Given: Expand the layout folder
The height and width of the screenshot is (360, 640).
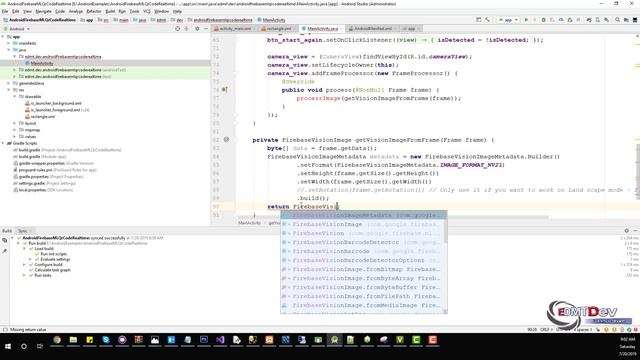Looking at the screenshot, I should (15, 123).
